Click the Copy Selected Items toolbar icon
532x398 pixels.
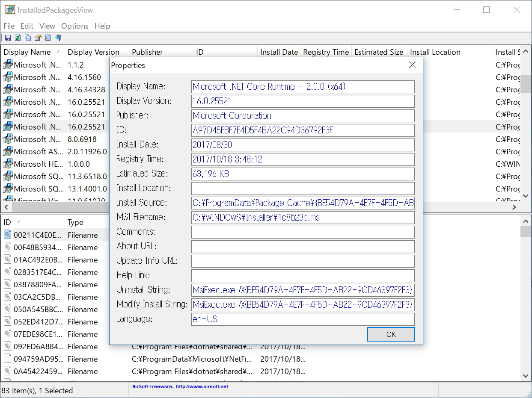tap(28, 38)
